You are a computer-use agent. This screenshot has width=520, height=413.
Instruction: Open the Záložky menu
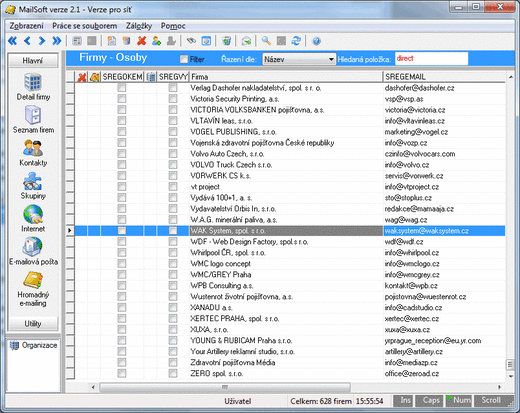tap(139, 26)
